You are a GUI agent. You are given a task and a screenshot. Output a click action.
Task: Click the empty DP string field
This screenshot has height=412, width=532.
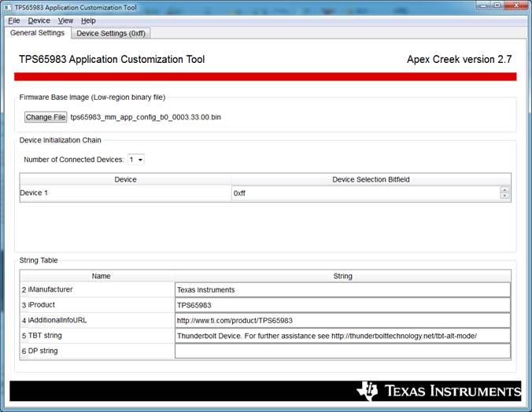coord(342,351)
